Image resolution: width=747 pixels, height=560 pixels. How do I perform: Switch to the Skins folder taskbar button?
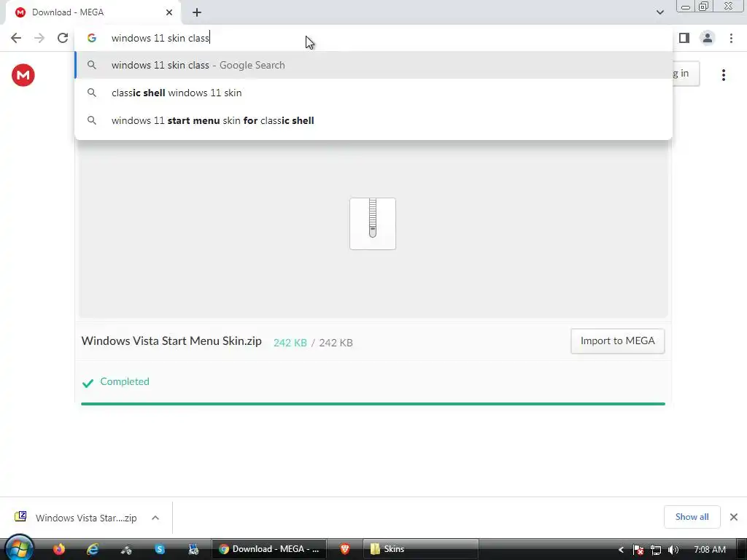pos(421,549)
